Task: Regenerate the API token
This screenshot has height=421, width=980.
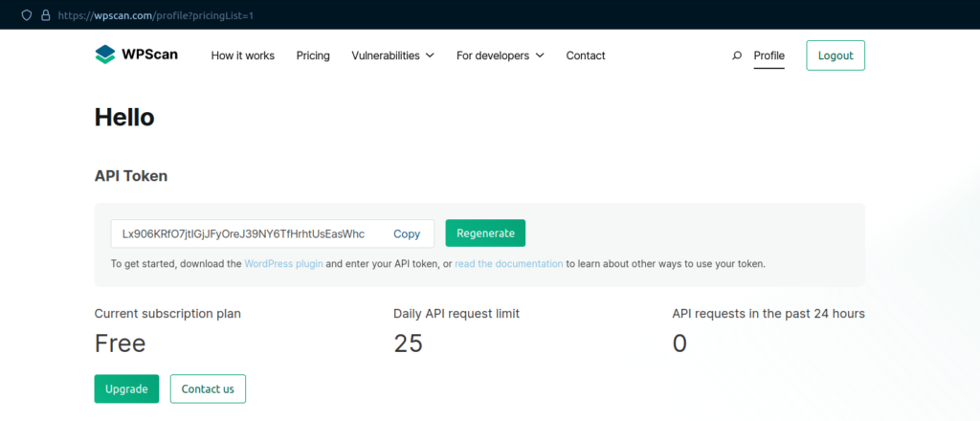Action: click(x=485, y=233)
